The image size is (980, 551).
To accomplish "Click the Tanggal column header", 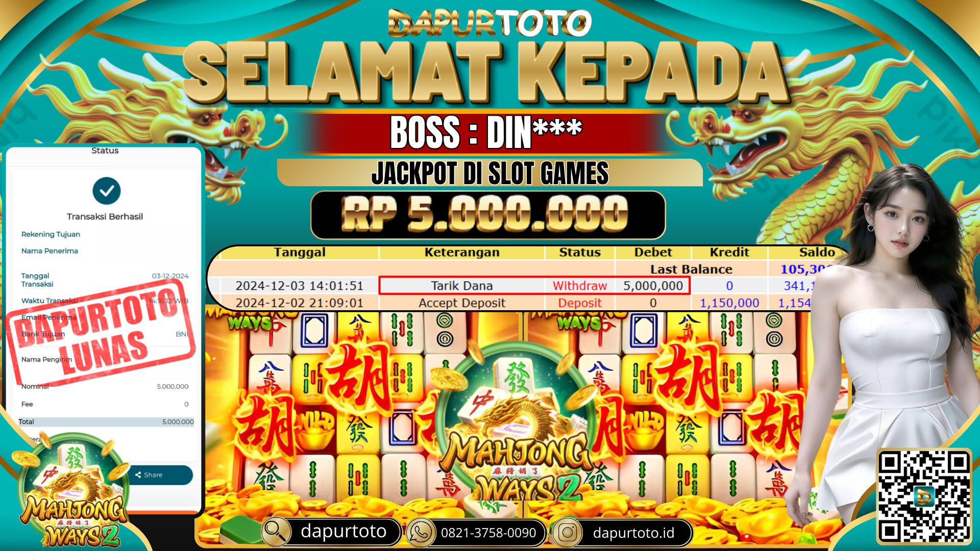I will click(300, 253).
